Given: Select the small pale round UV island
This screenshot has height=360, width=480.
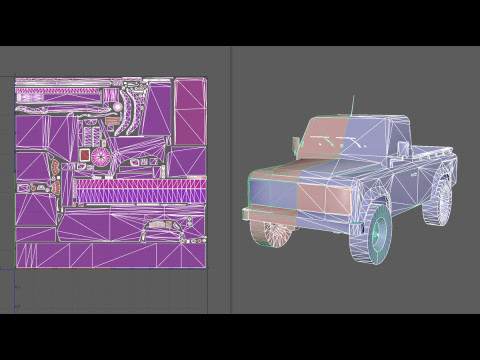Looking at the screenshot, I should pyautogui.click(x=118, y=107).
